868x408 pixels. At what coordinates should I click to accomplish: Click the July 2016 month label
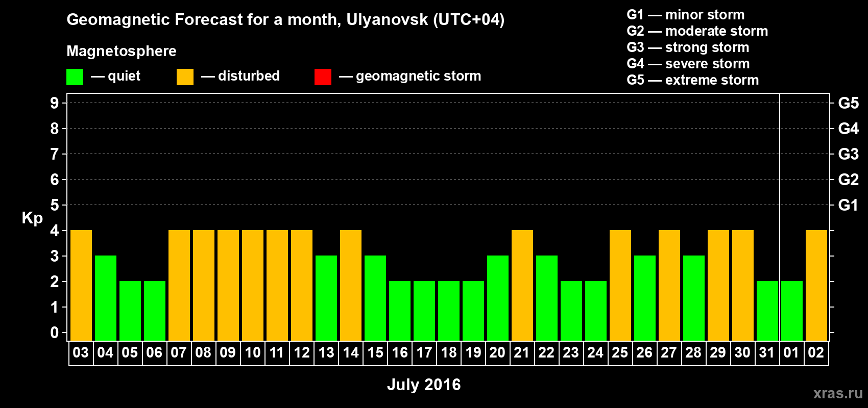pos(424,385)
